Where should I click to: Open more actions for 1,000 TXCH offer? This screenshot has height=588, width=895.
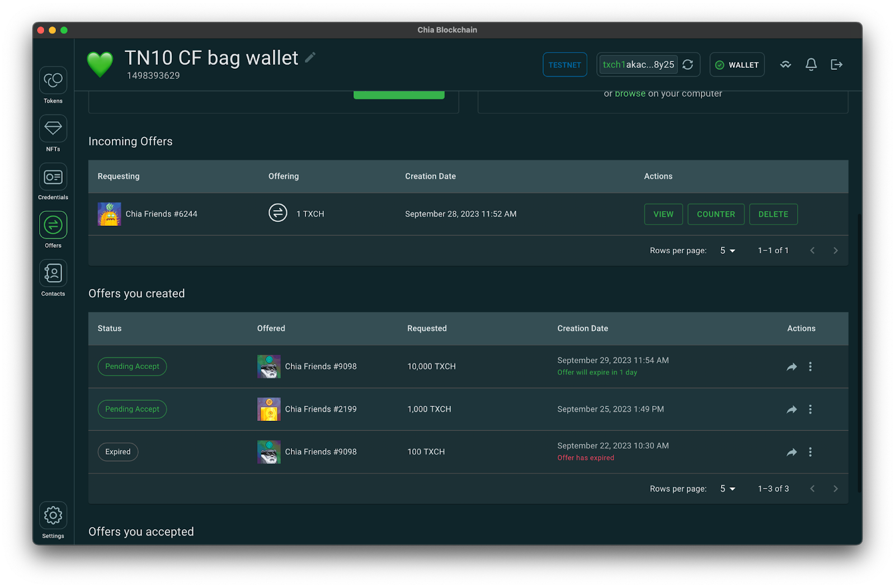[x=810, y=410]
